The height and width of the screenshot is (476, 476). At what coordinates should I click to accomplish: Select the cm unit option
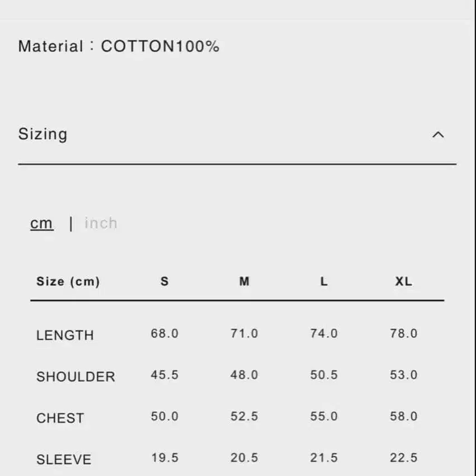[x=41, y=223]
